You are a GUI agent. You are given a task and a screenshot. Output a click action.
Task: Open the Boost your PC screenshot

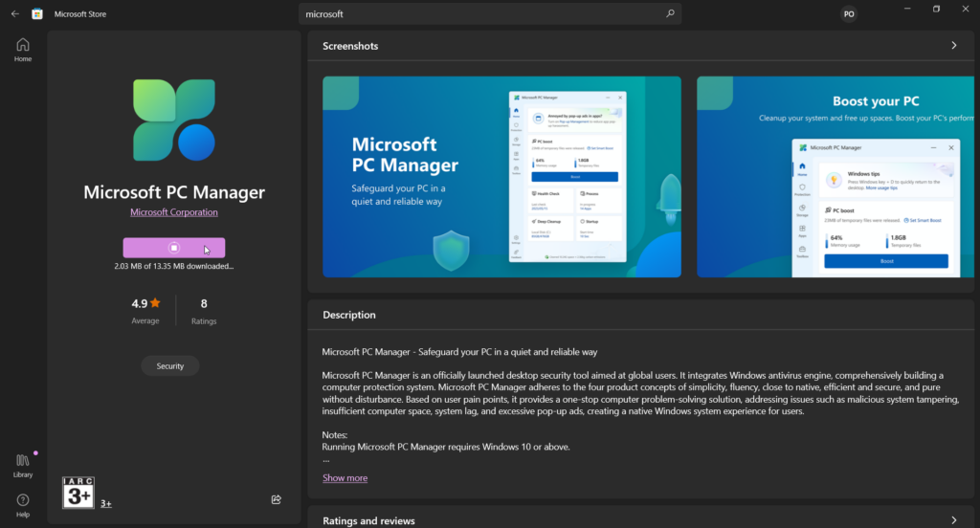point(835,177)
